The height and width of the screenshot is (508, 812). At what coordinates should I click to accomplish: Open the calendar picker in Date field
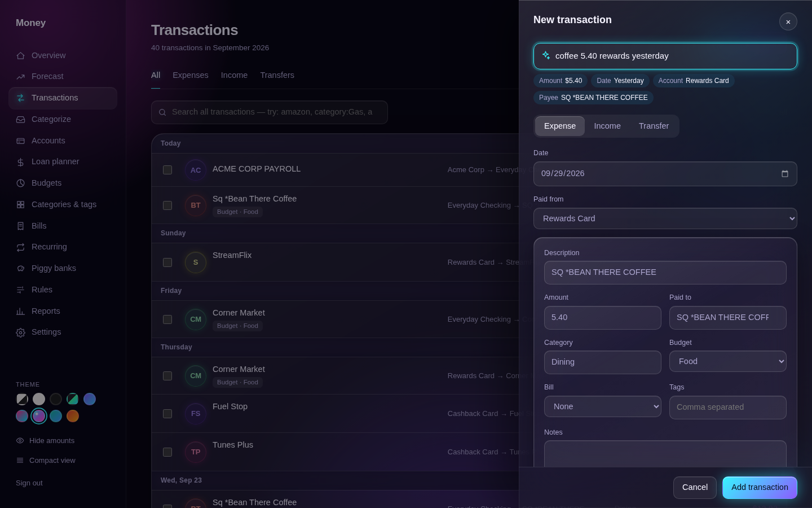pos(785,174)
